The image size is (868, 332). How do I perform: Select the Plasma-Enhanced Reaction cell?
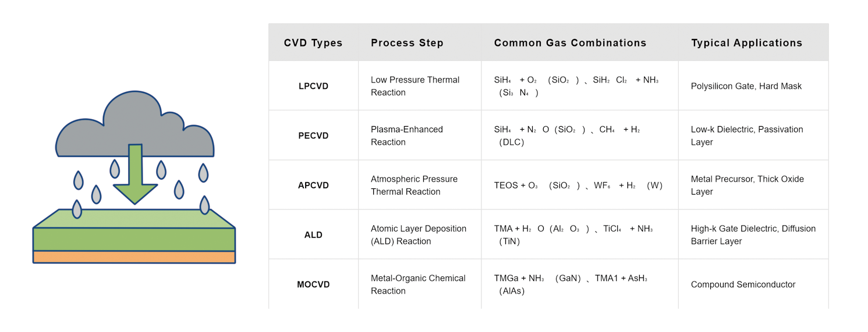point(407,136)
